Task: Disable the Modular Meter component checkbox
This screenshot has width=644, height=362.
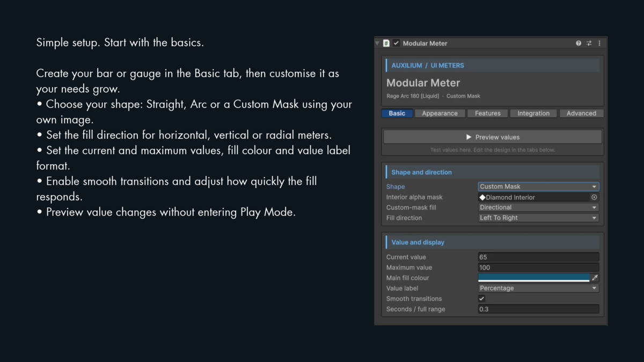Action: [x=397, y=43]
